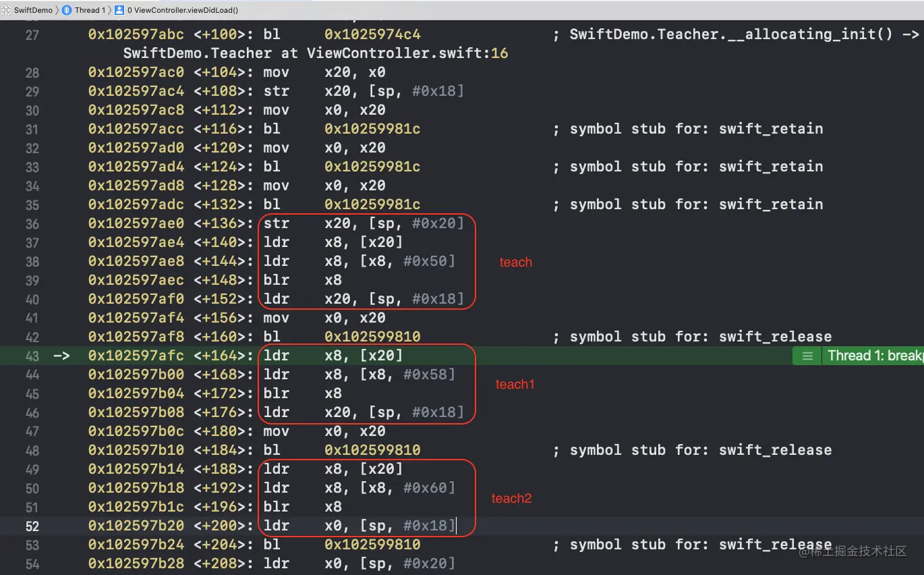Viewport: 924px width, 575px height.
Task: Click address 0x102597b28
Action: pyautogui.click(x=136, y=564)
